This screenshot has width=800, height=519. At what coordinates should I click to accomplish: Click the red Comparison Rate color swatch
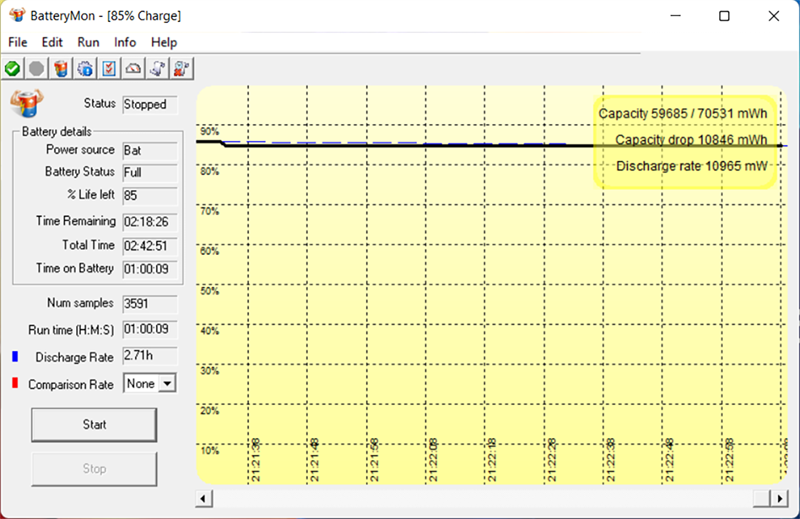coord(15,383)
